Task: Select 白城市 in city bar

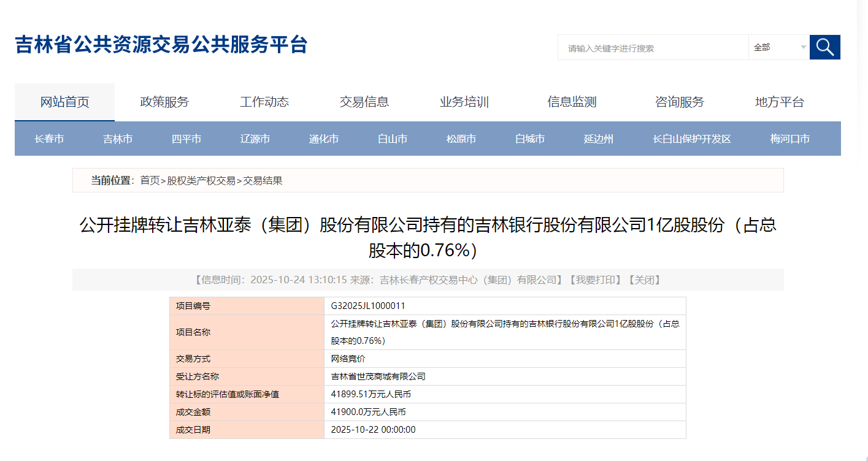Action: click(530, 139)
